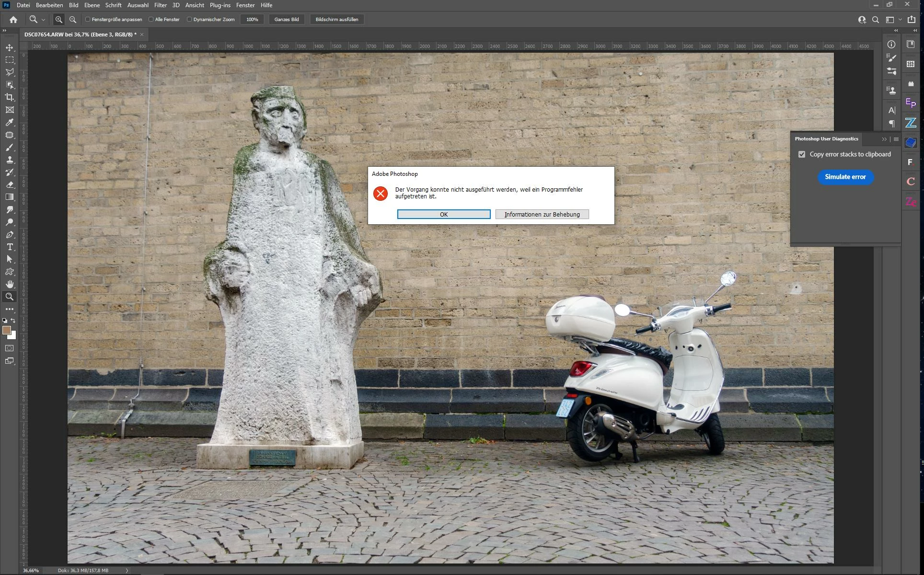
Task: Select the Eraser tool
Action: pyautogui.click(x=10, y=184)
